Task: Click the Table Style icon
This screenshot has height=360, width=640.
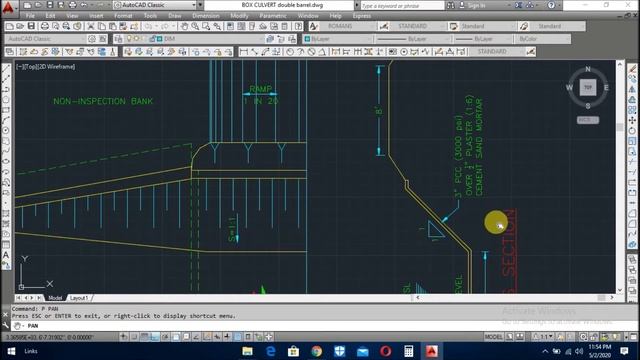Action: [x=453, y=27]
